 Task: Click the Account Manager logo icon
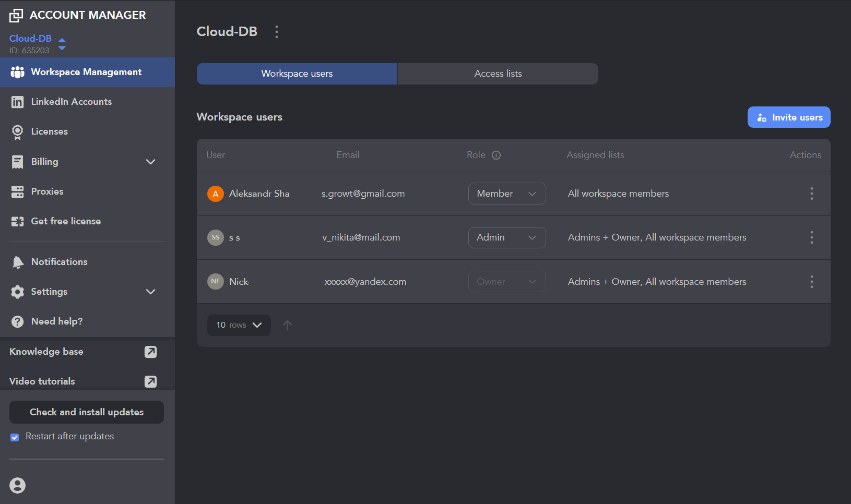[16, 16]
